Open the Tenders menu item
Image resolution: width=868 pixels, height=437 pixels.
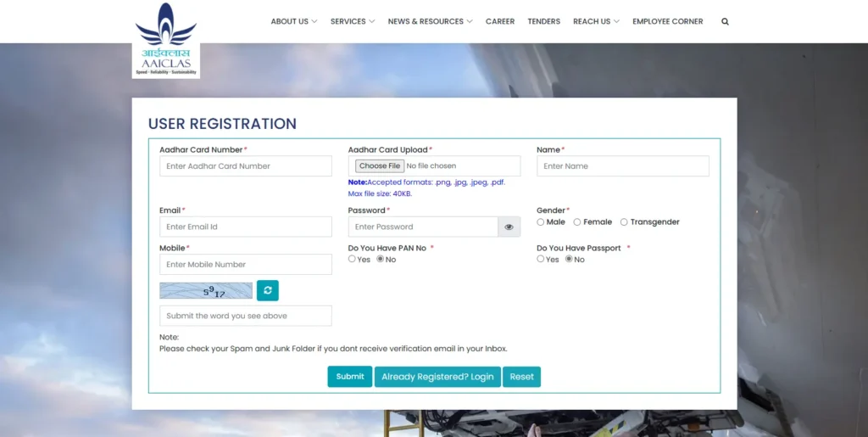(543, 21)
